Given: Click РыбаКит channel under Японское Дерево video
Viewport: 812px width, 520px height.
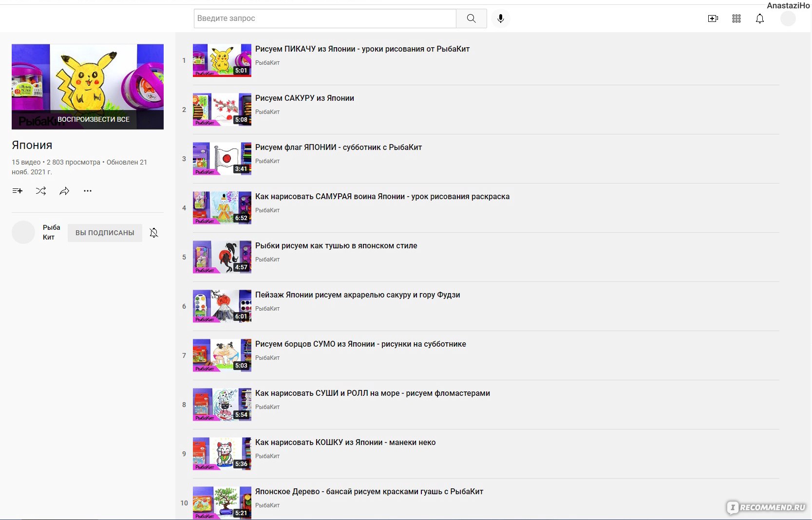Looking at the screenshot, I should click(267, 505).
